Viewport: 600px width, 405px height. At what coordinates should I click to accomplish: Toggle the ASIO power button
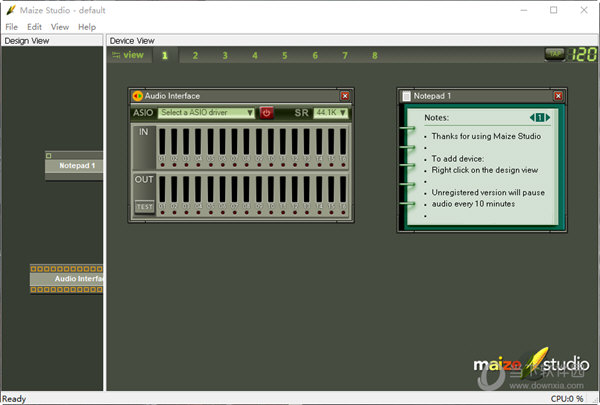[266, 113]
